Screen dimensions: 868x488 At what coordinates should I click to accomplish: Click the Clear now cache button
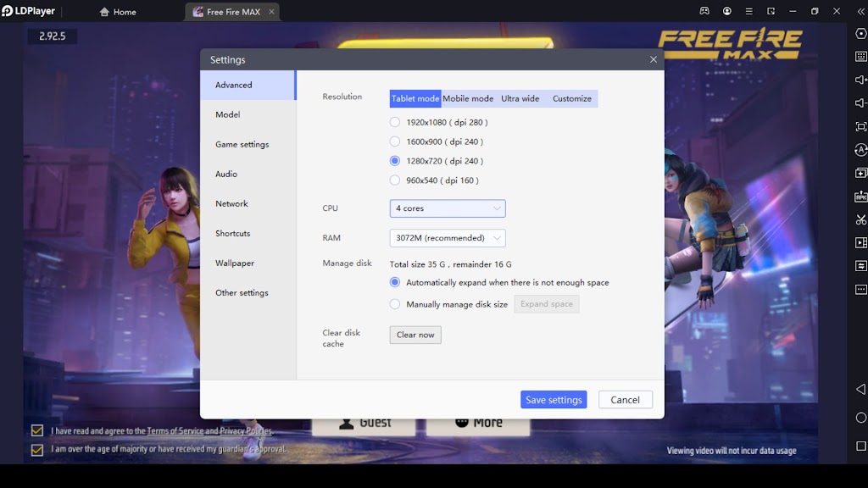pyautogui.click(x=415, y=335)
